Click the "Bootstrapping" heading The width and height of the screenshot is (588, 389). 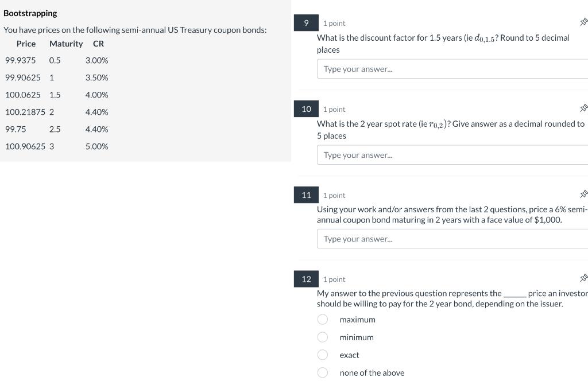click(x=31, y=13)
